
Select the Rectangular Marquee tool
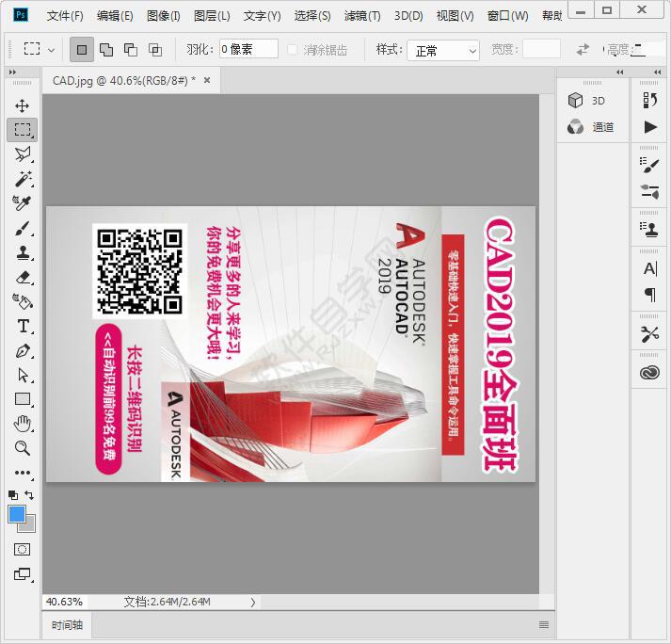click(23, 130)
